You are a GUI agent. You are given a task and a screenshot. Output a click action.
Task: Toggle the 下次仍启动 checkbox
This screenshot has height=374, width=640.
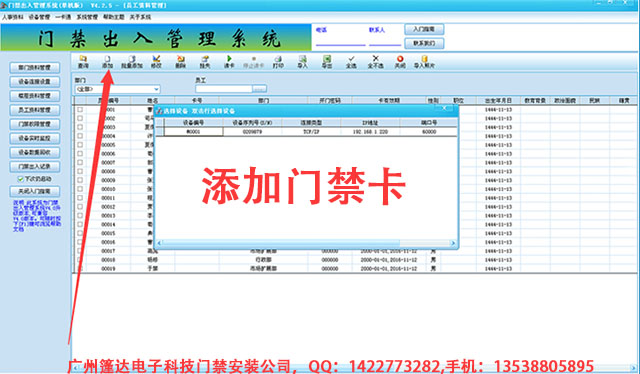pos(20,179)
